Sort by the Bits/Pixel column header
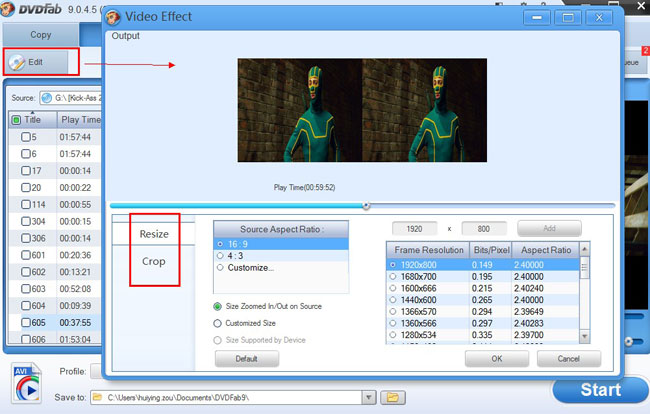The image size is (650, 414). coord(491,250)
